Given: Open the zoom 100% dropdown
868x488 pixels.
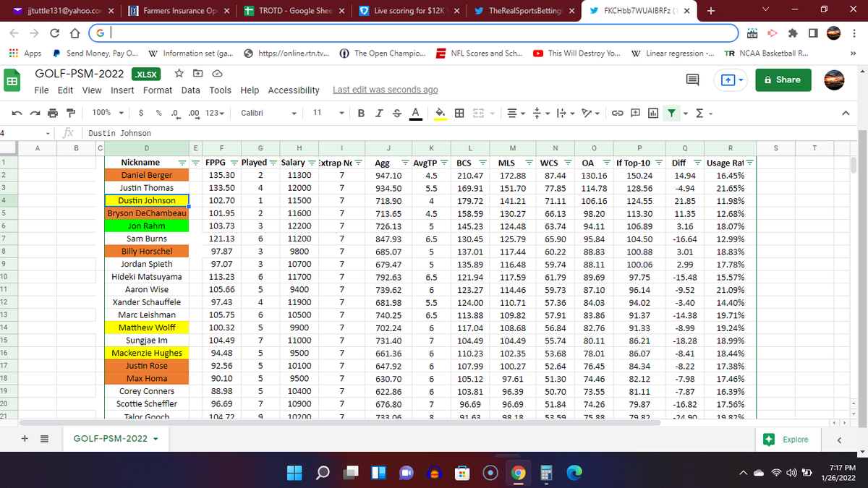Looking at the screenshot, I should pyautogui.click(x=106, y=113).
